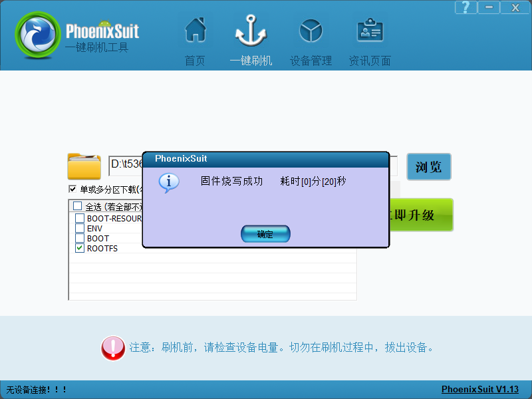The image size is (532, 399).
Task: Uncheck the ROOTFS partition
Action: click(x=80, y=248)
